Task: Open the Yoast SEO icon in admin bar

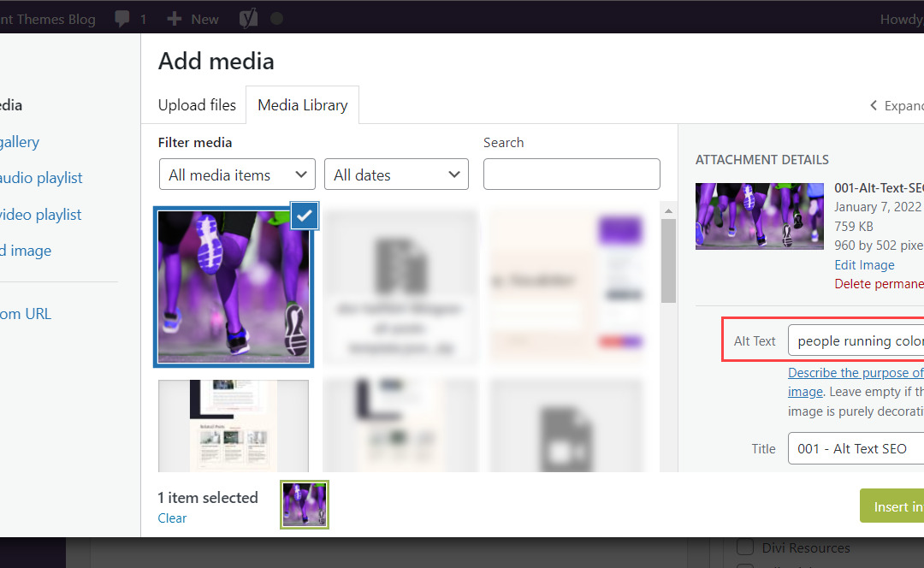Action: [248, 18]
